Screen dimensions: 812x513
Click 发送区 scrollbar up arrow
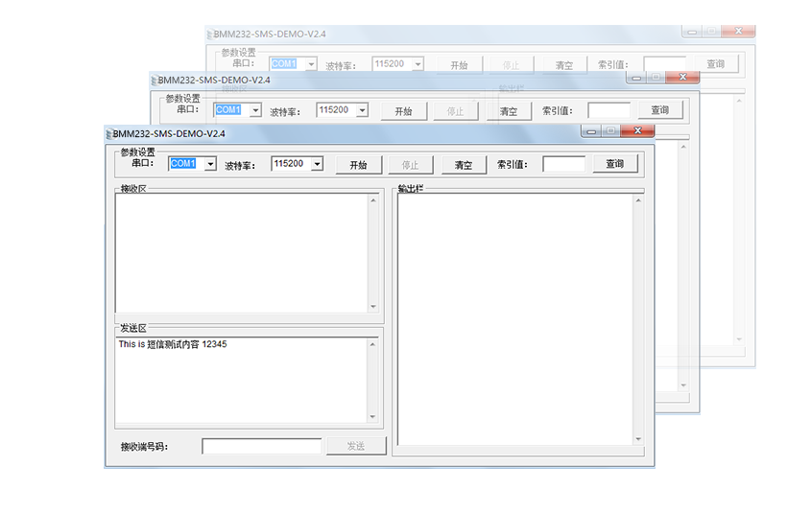tap(372, 344)
